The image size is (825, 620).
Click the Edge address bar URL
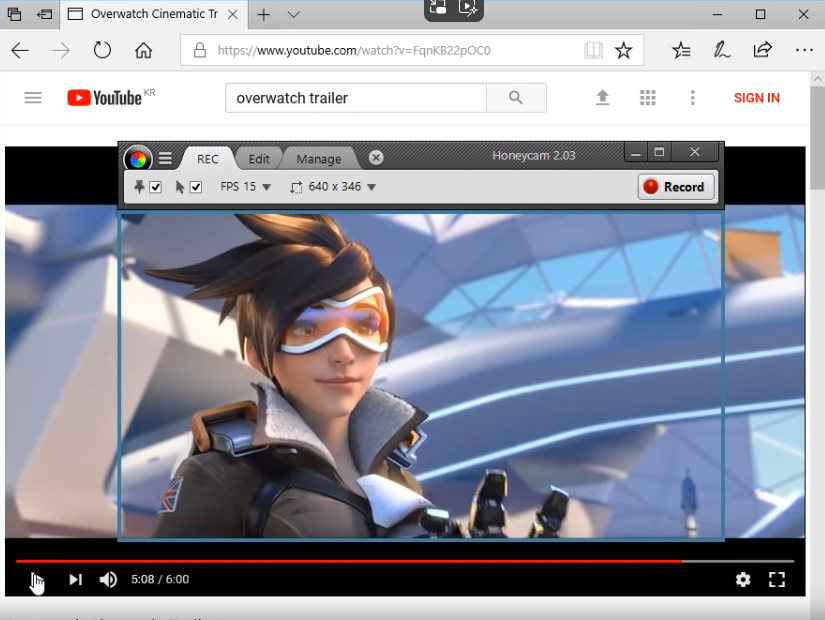(354, 51)
